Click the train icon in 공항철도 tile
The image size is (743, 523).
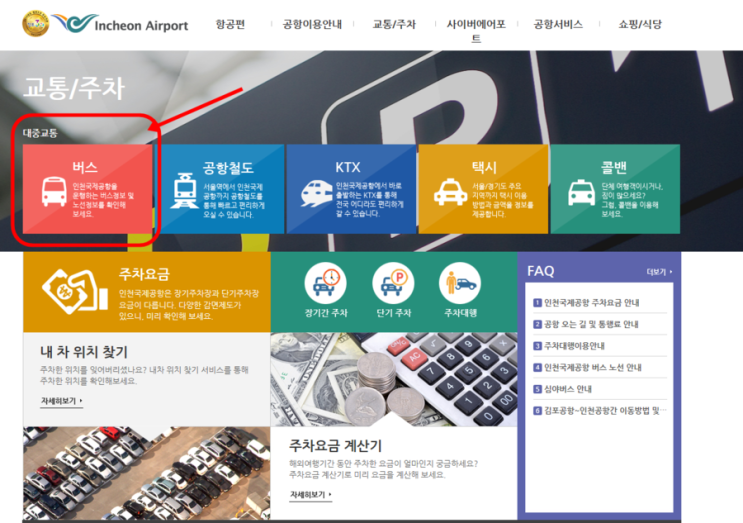click(184, 190)
